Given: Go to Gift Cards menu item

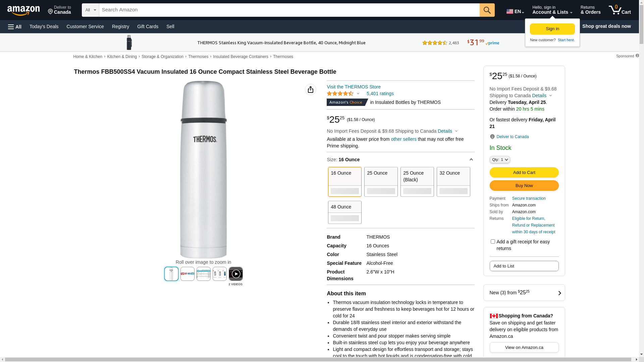Looking at the screenshot, I should (x=148, y=26).
